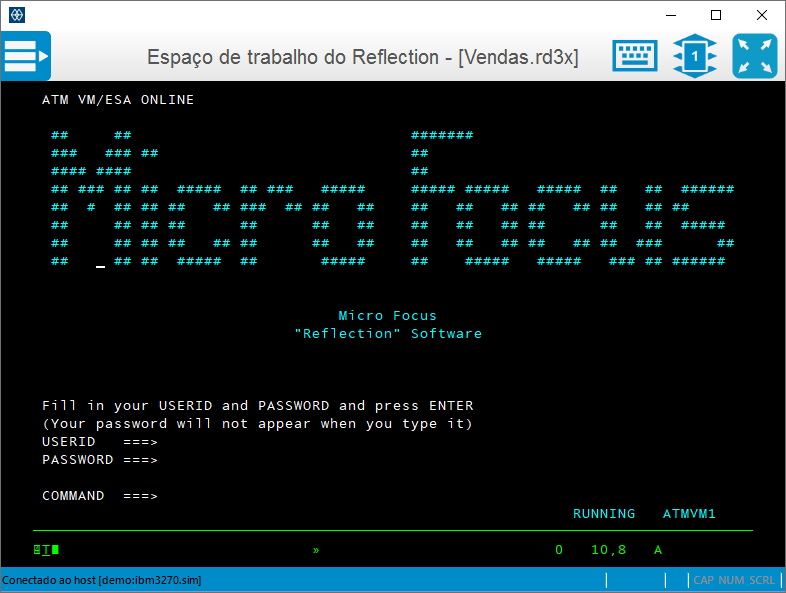This screenshot has height=593, width=786.
Task: Click the NUM lock indicator
Action: (x=731, y=580)
